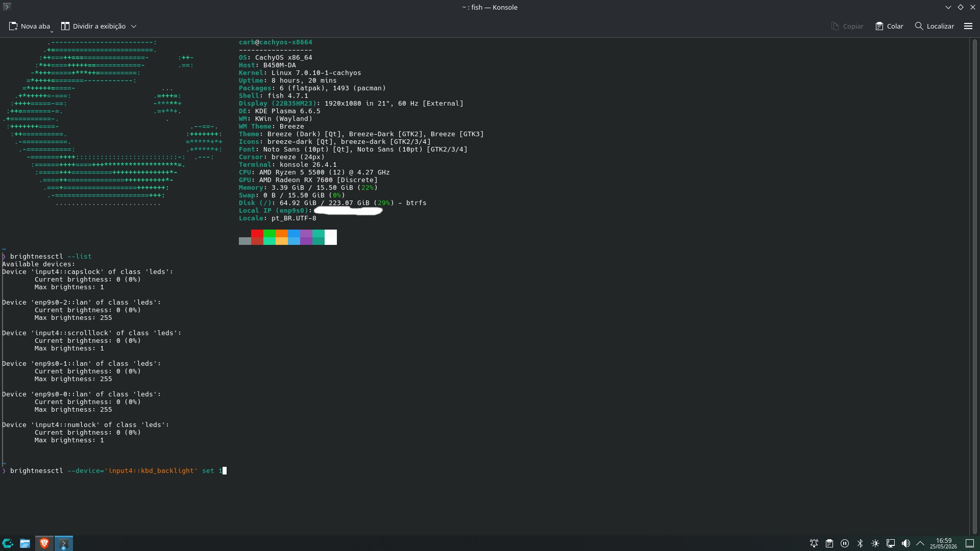The height and width of the screenshot is (551, 980).
Task: Click the 'Memory: 3.39 GiB / 15.50 GiB' line
Action: (x=308, y=188)
